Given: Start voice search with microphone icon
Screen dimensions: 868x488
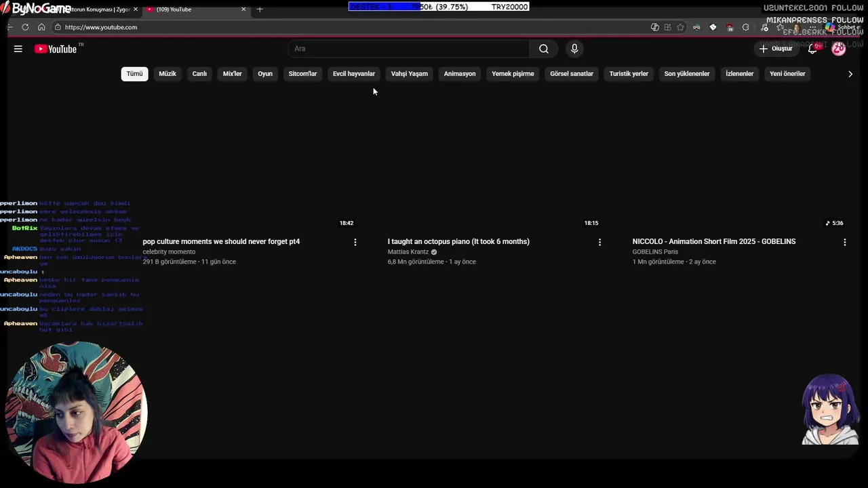Looking at the screenshot, I should tap(574, 49).
